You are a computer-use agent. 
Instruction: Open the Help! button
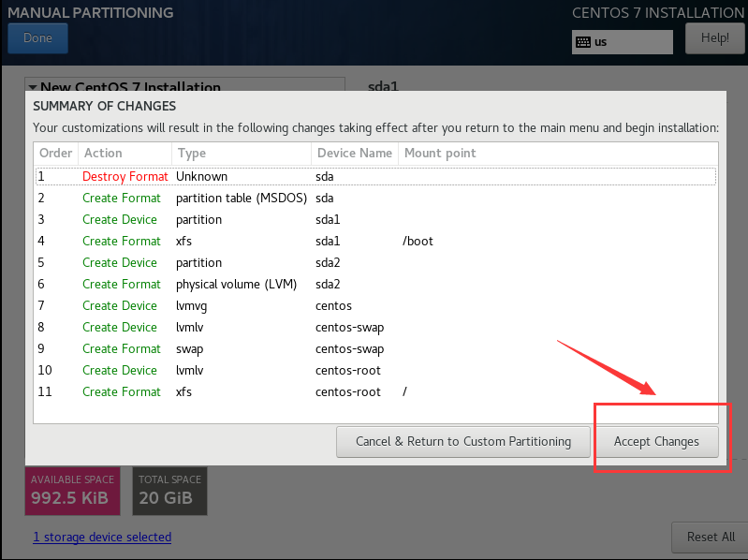714,38
